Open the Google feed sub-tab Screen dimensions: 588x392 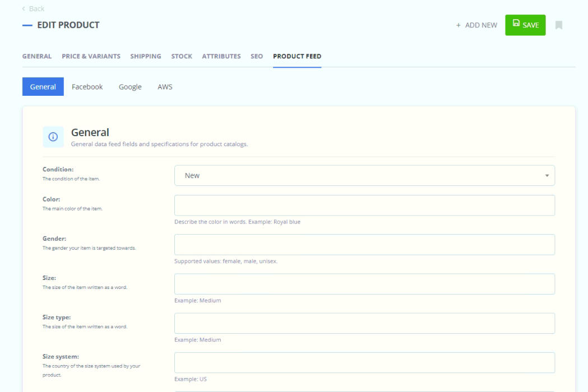pyautogui.click(x=130, y=87)
